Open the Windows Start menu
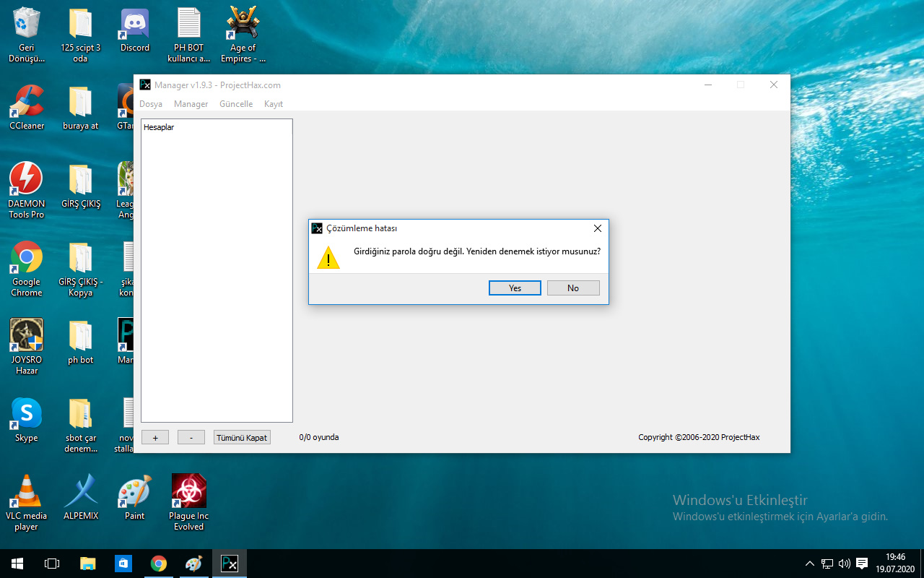The width and height of the screenshot is (924, 578). 17,564
